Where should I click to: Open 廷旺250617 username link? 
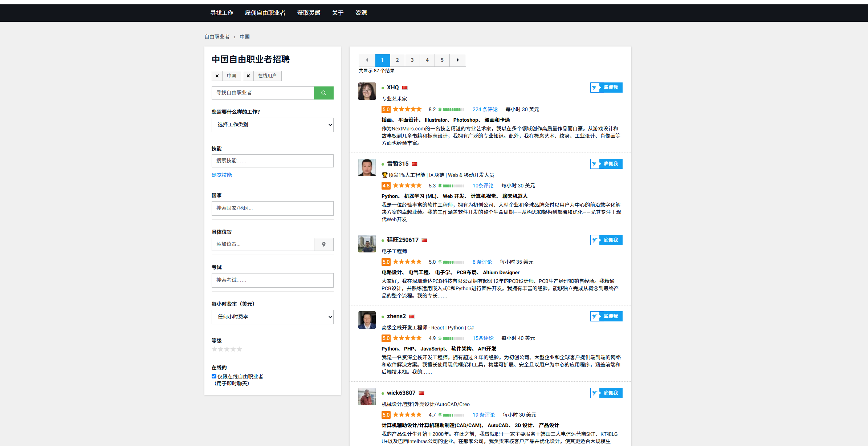point(403,240)
